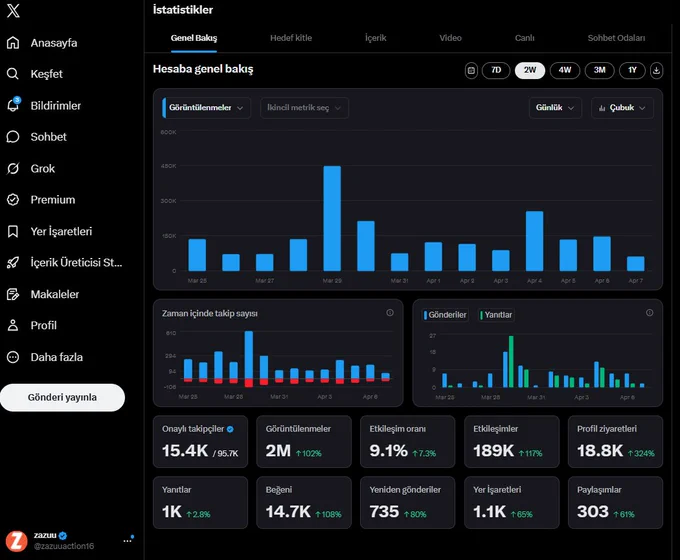Open Sohbet chat bubble icon
680x560 pixels.
pyautogui.click(x=13, y=137)
